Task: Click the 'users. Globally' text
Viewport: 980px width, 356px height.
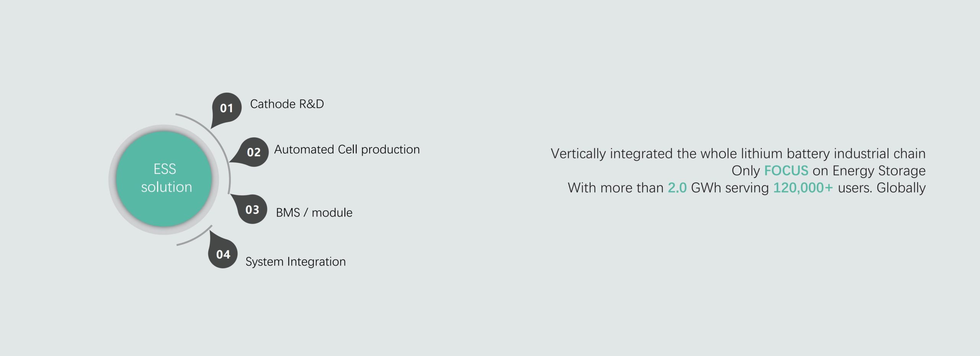Action: point(882,188)
